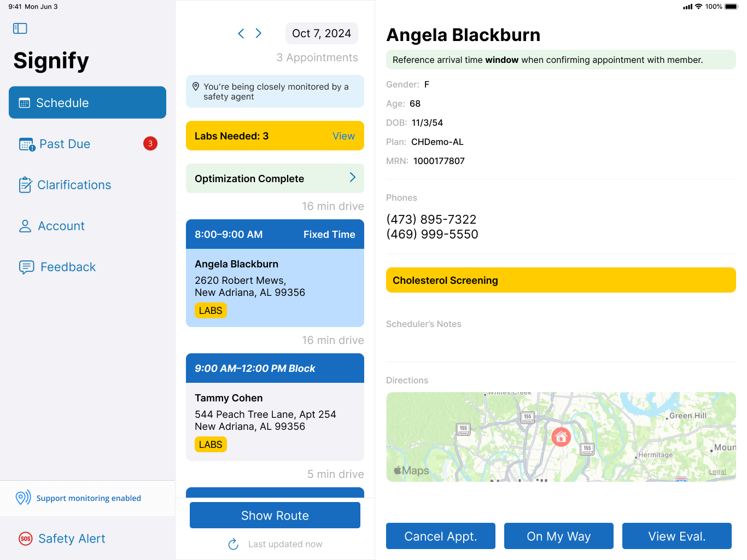The image size is (747, 560).
Task: Call phone number (473) 895-7322
Action: (x=431, y=219)
